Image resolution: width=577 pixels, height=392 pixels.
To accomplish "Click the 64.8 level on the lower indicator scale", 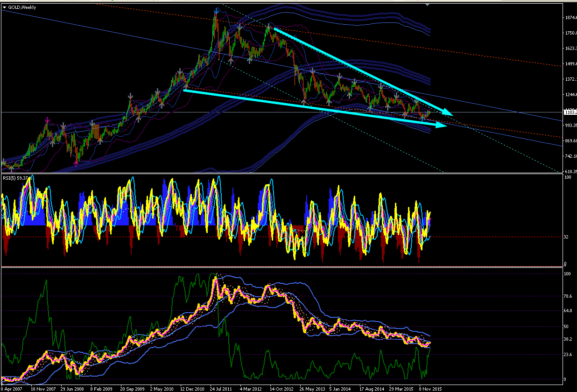I will (x=569, y=311).
